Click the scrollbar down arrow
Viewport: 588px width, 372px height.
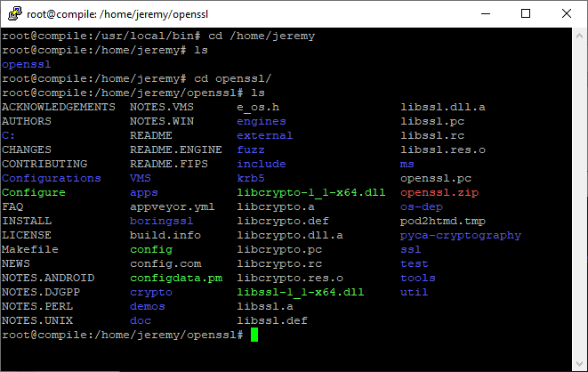(579, 363)
